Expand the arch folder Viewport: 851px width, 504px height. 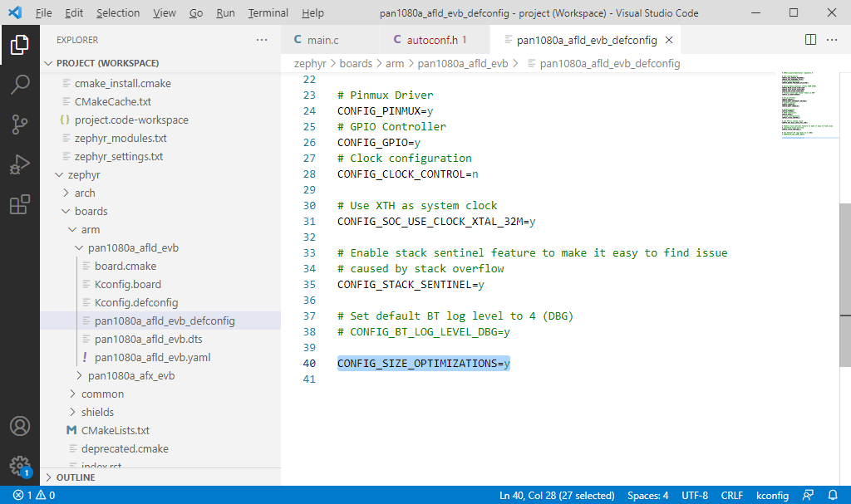(160, 193)
